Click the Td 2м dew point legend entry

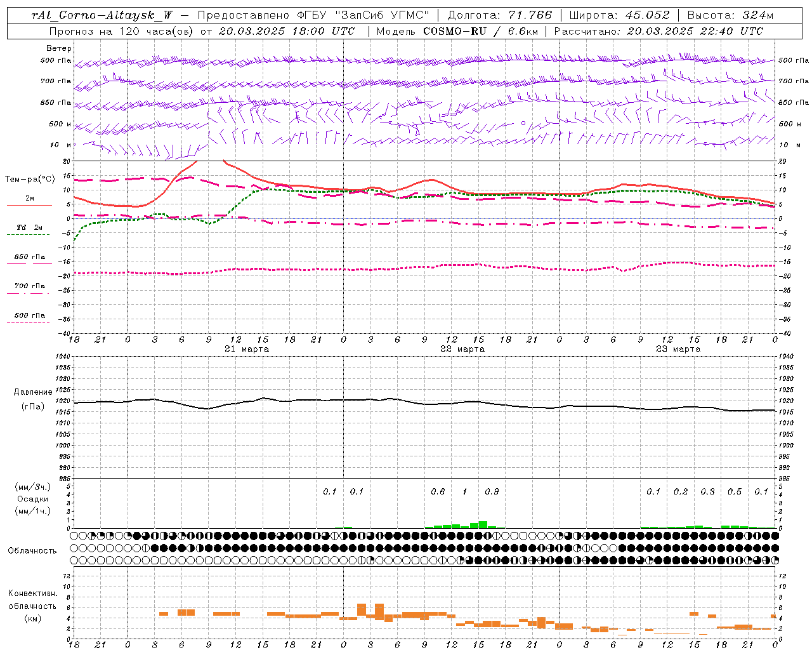(x=30, y=227)
